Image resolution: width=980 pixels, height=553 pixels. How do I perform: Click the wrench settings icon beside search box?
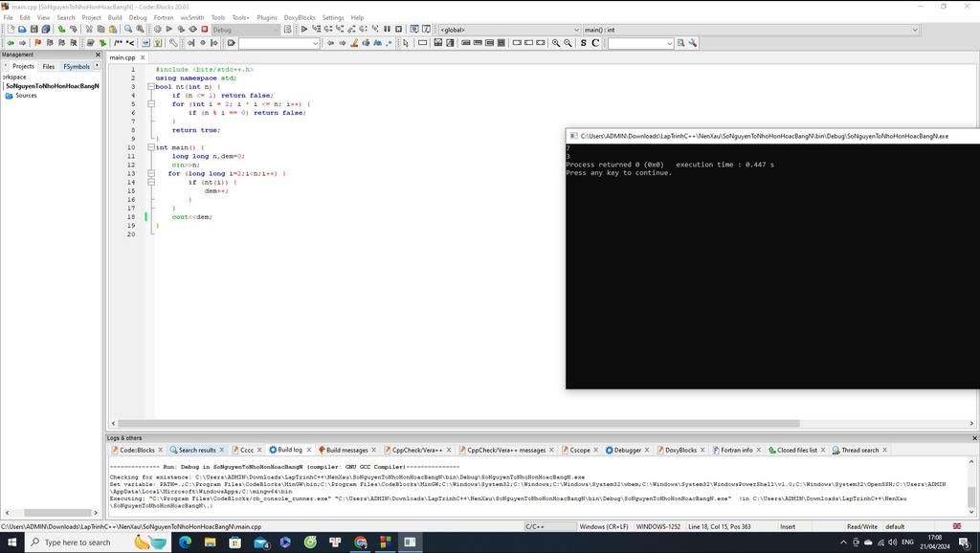pos(693,43)
